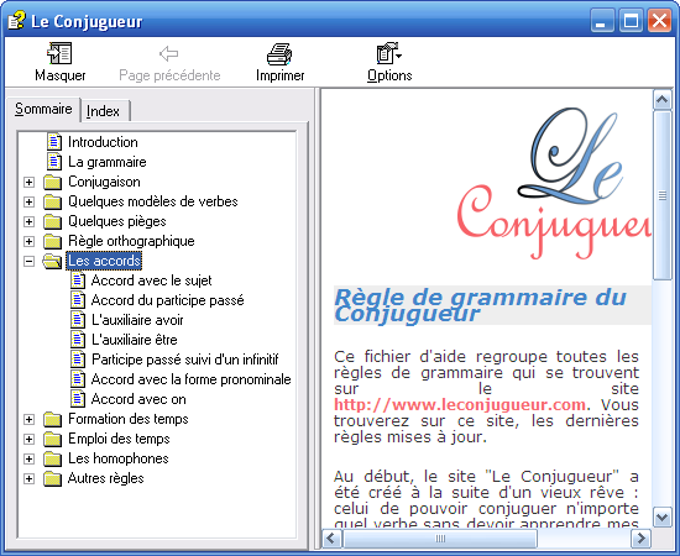Screen dimensions: 680x556
Task: Minimize the Le Conjugueur window
Action: pos(602,21)
